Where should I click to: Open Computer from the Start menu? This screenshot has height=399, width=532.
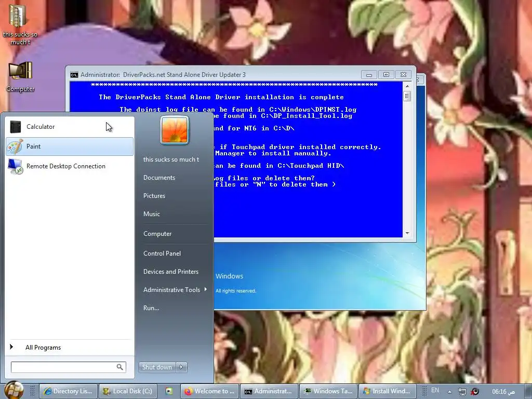[x=157, y=234]
